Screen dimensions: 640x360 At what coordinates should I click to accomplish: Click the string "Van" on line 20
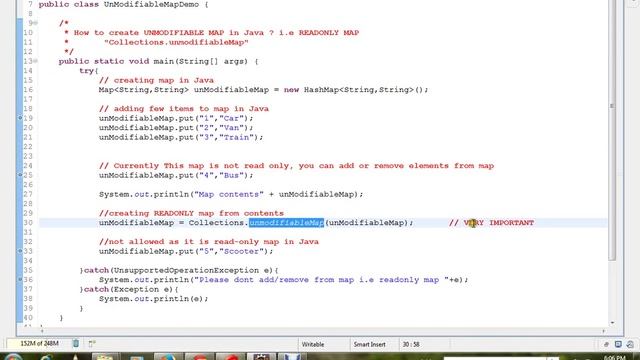pyautogui.click(x=231, y=128)
